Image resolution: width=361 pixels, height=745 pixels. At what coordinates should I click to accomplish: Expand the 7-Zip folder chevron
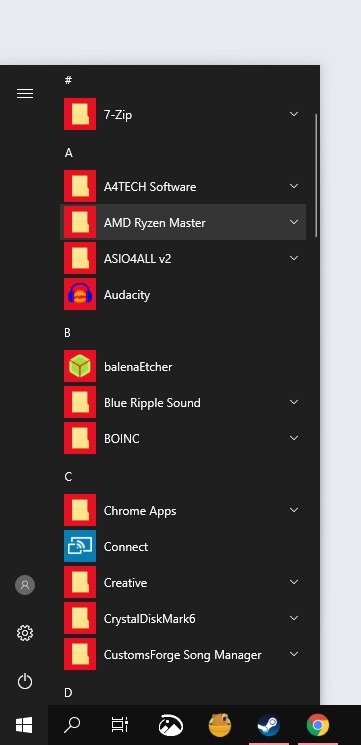[x=294, y=114]
